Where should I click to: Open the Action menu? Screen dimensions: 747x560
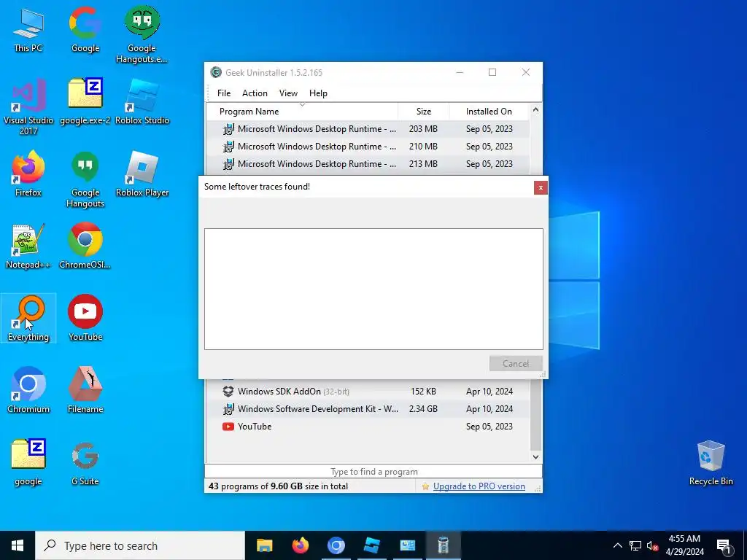(x=255, y=93)
